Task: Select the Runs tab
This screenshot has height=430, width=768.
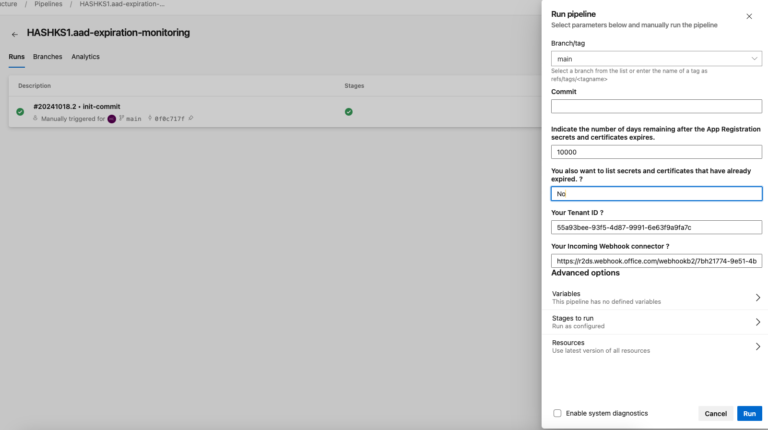Action: pos(17,57)
